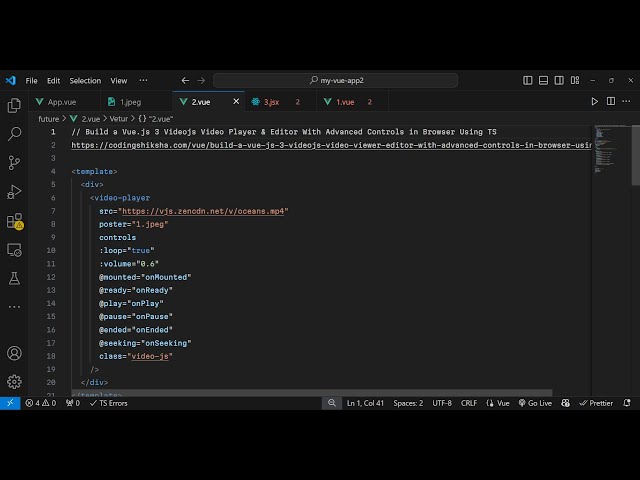
Task: Open the Source Control view
Action: (x=14, y=162)
